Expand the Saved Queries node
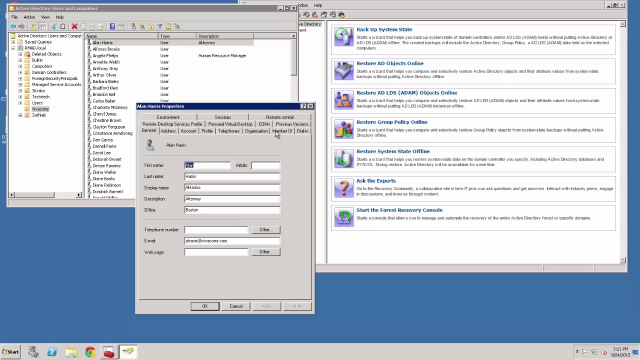 pyautogui.click(x=13, y=42)
